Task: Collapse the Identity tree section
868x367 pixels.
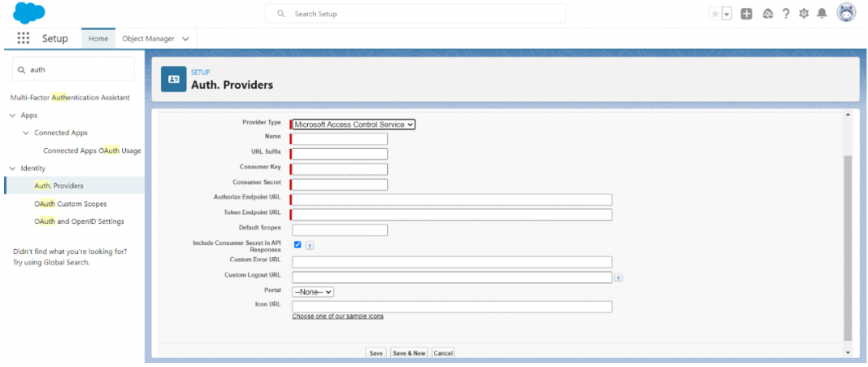Action: pyautogui.click(x=13, y=168)
